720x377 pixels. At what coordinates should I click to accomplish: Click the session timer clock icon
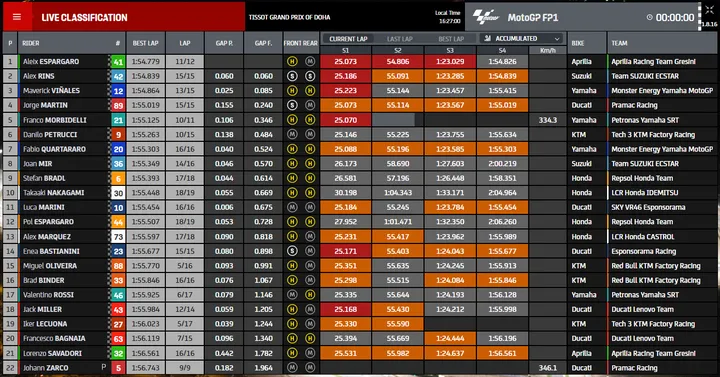coord(649,17)
